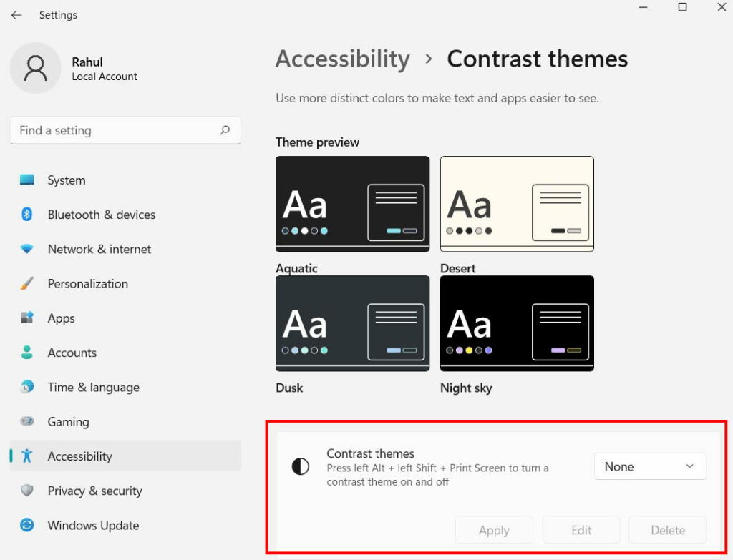This screenshot has width=733, height=560.
Task: Click the contrast themes half-circle icon
Action: point(301,466)
